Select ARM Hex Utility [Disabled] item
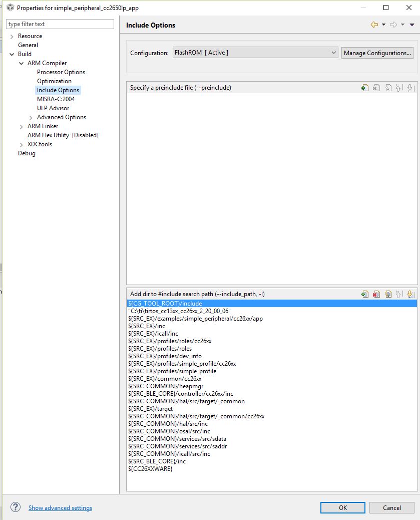 coord(63,135)
